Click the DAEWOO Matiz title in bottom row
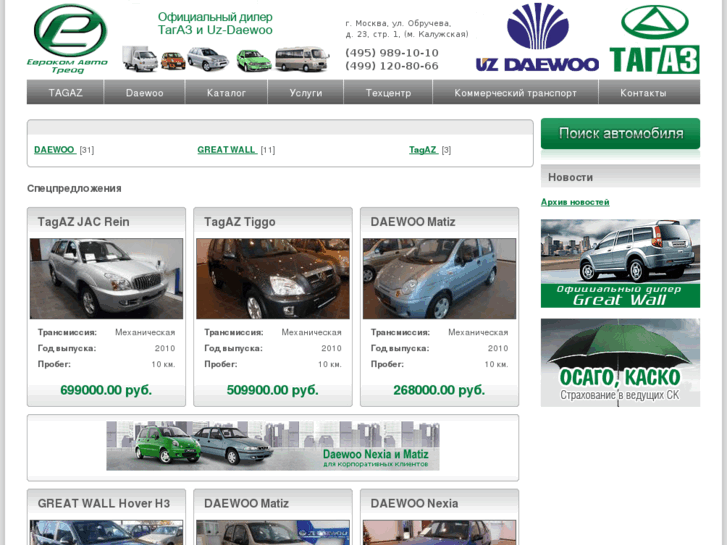The image size is (727, 545). pos(246,503)
